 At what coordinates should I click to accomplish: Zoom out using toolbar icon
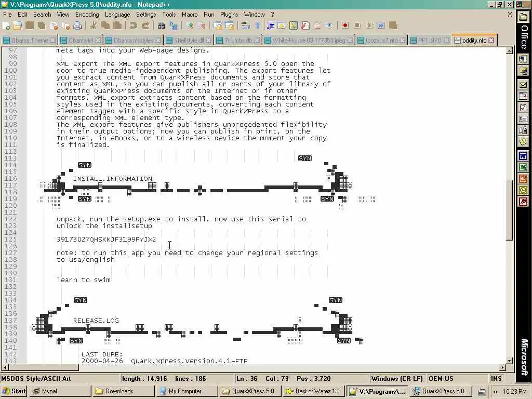point(202,26)
